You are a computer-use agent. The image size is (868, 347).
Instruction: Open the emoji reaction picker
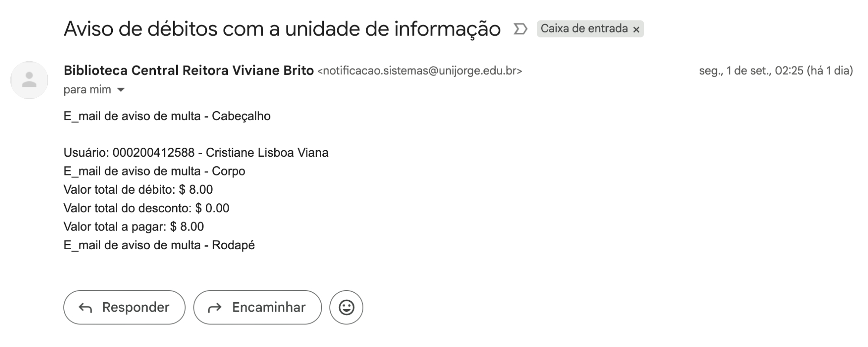tap(346, 307)
